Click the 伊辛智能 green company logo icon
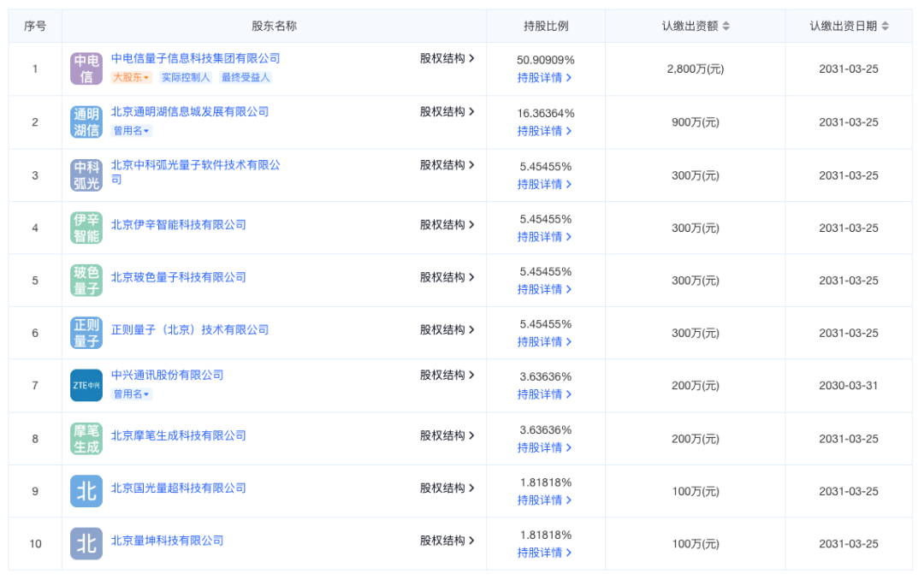Image resolution: width=924 pixels, height=580 pixels. [x=86, y=228]
